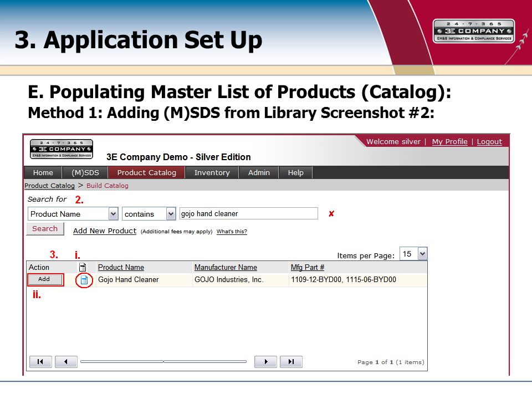This screenshot has height=399, width=532.
Task: Click the search text field with gojo hand cleaner
Action: [x=249, y=214]
